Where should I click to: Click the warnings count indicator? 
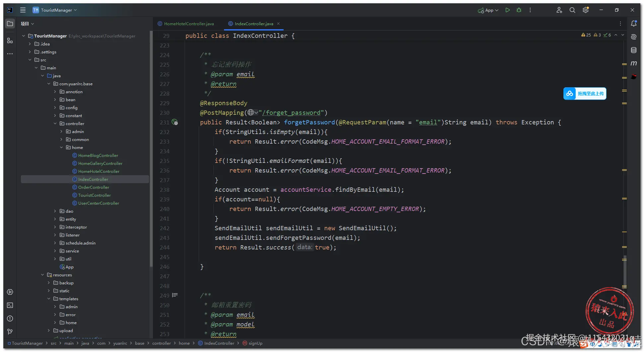click(586, 35)
